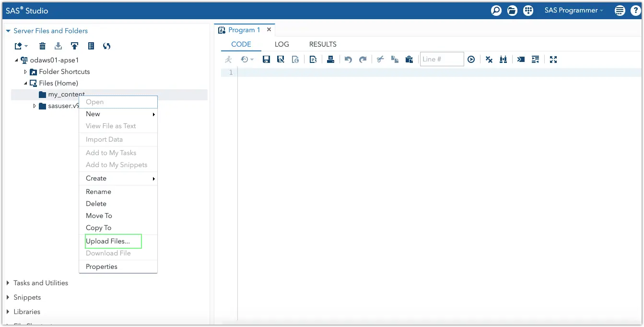Screen dimensions: 644x327
Task: Collapse the Server Files and Folders section
Action: pos(8,31)
